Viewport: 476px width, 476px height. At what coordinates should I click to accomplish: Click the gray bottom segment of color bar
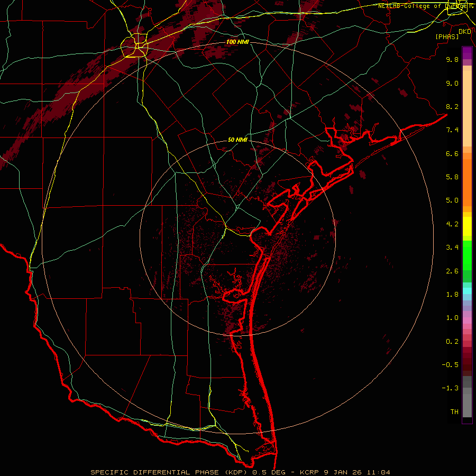coord(467,398)
